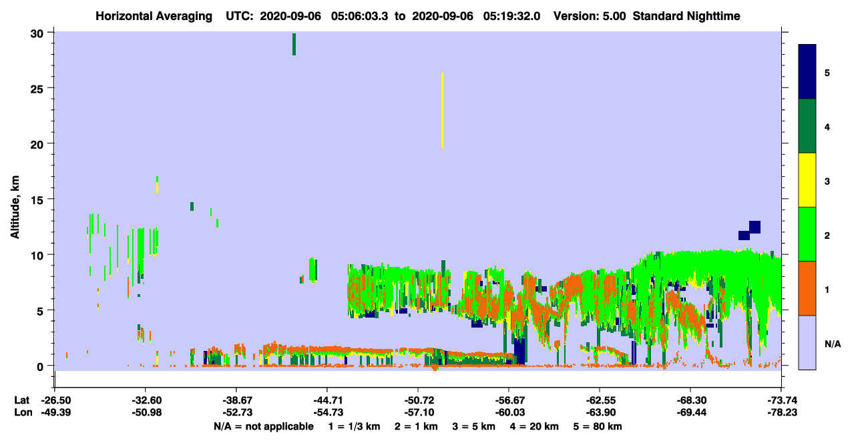The width and height of the screenshot is (868, 445).
Task: Click the longitude value -50.98
Action: click(146, 413)
